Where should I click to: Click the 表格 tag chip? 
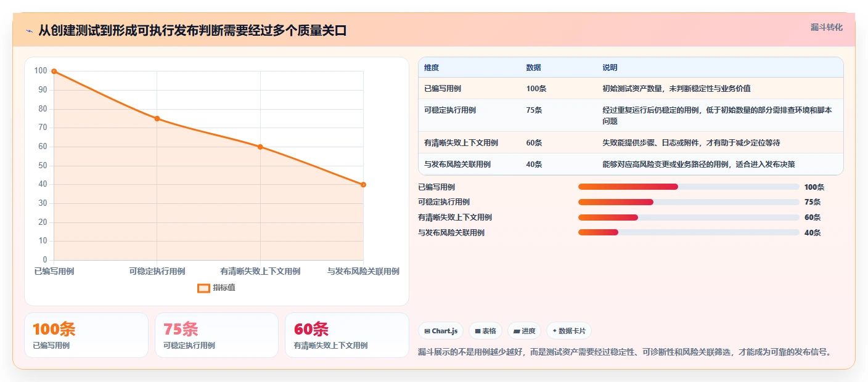click(x=486, y=331)
